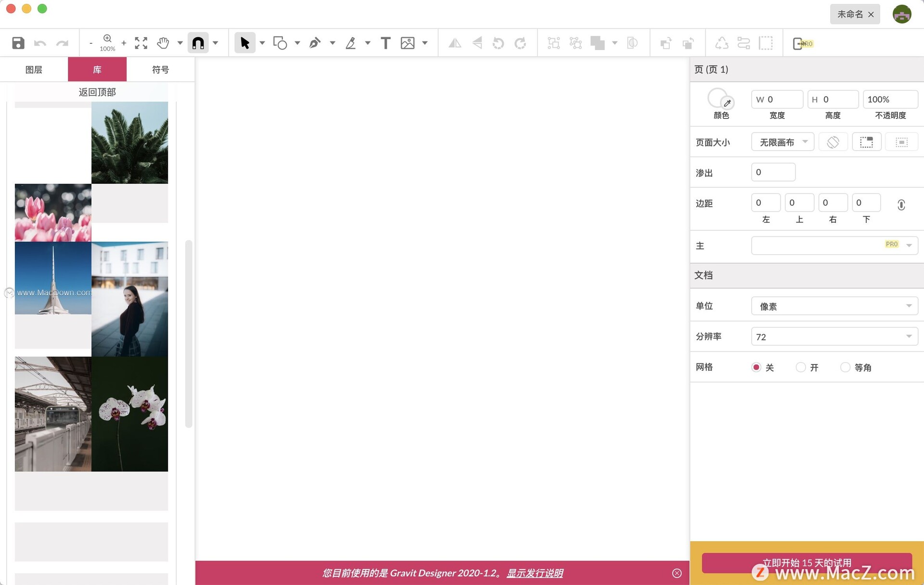Screen dimensions: 924x585
Task: Click the Undo arrow icon
Action: click(x=40, y=43)
